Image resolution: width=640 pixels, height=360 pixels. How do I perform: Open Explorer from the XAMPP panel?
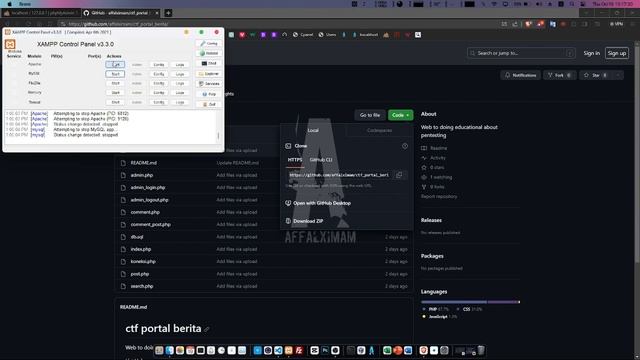pyautogui.click(x=209, y=73)
